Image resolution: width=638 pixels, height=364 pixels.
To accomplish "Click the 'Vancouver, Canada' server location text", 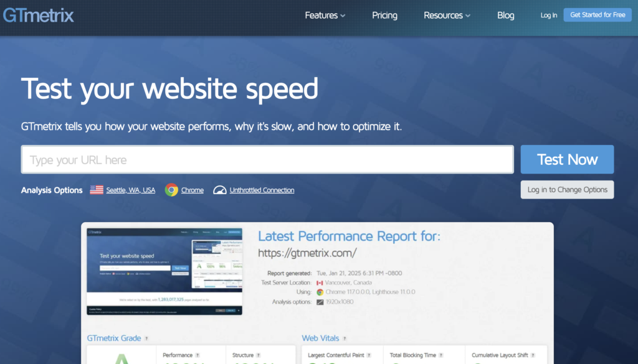I will pos(348,282).
